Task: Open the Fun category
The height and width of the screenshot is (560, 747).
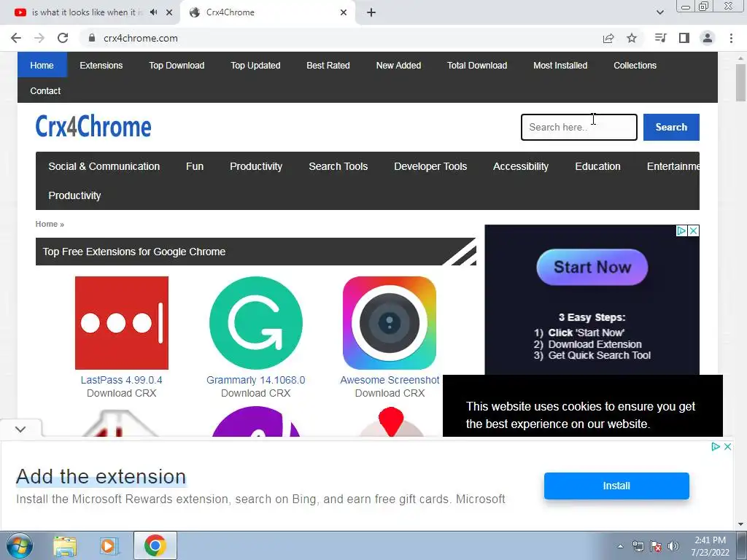Action: [x=194, y=166]
